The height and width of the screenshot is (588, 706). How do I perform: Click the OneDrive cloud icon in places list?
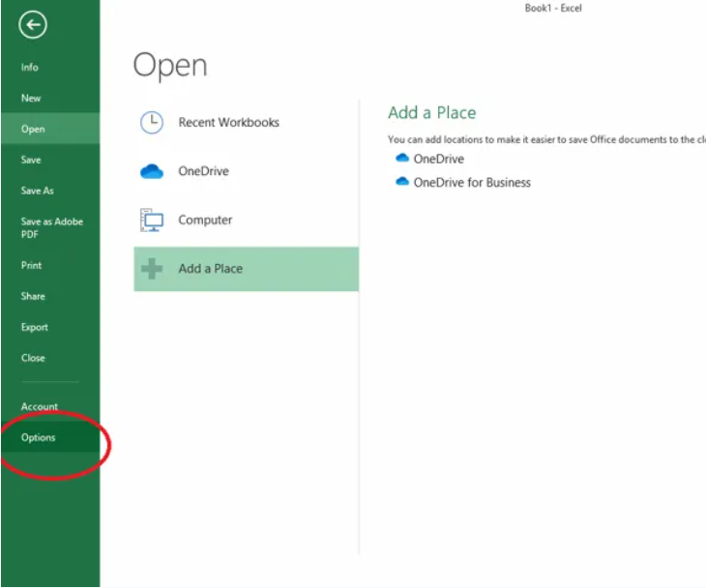coord(152,171)
